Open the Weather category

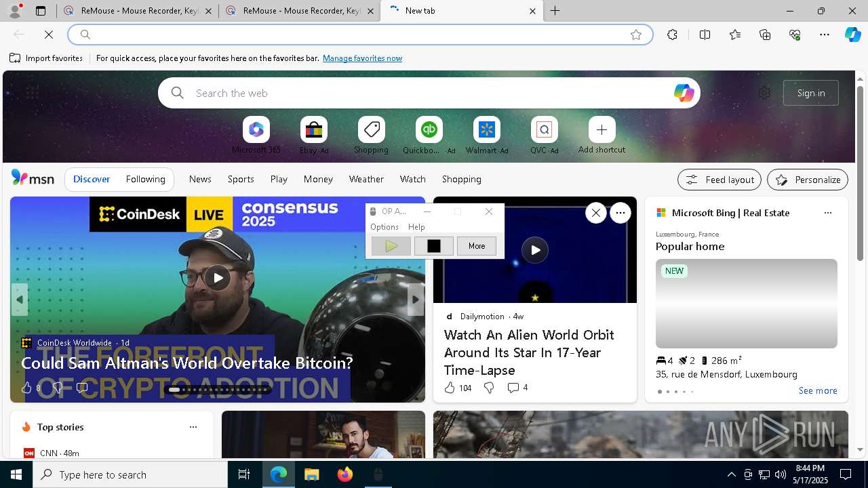[x=366, y=179]
